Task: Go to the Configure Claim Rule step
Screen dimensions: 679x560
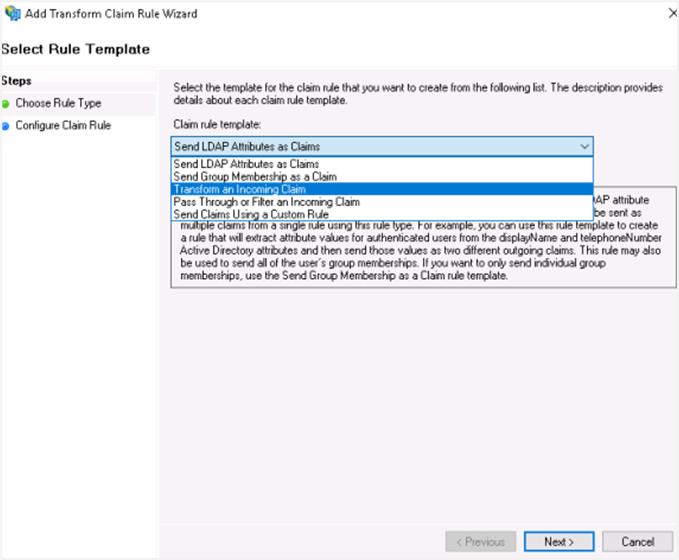Action: coord(63,126)
